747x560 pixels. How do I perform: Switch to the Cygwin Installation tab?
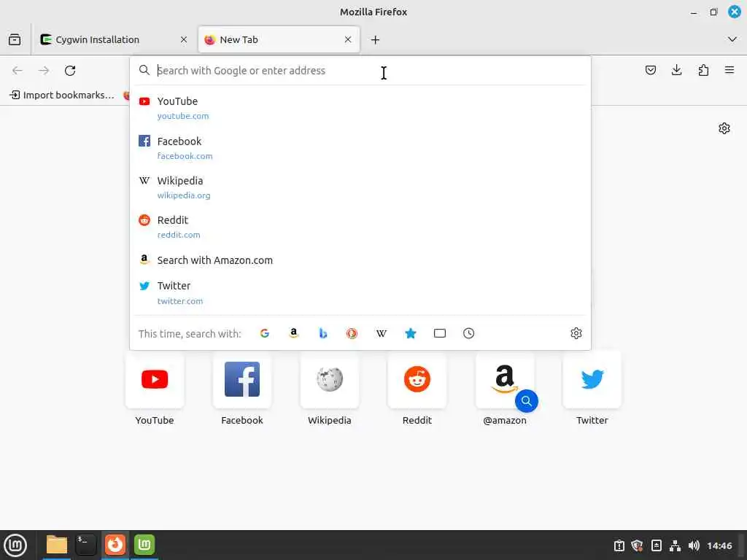[x=115, y=39]
